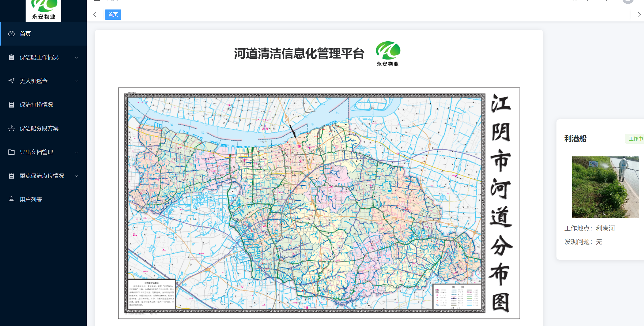The image size is (644, 326).
Task: Expand the 保洁船工作情况 submenu chevron
Action: click(x=76, y=57)
